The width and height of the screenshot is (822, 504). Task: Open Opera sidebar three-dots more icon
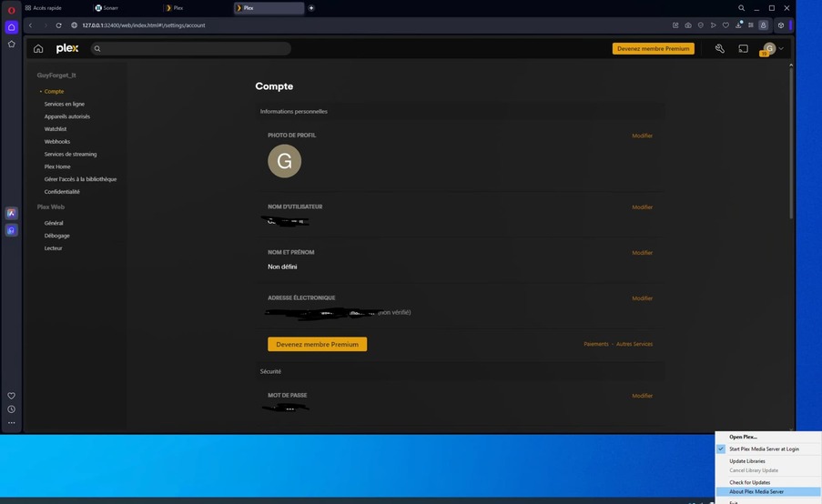pyautogui.click(x=12, y=423)
